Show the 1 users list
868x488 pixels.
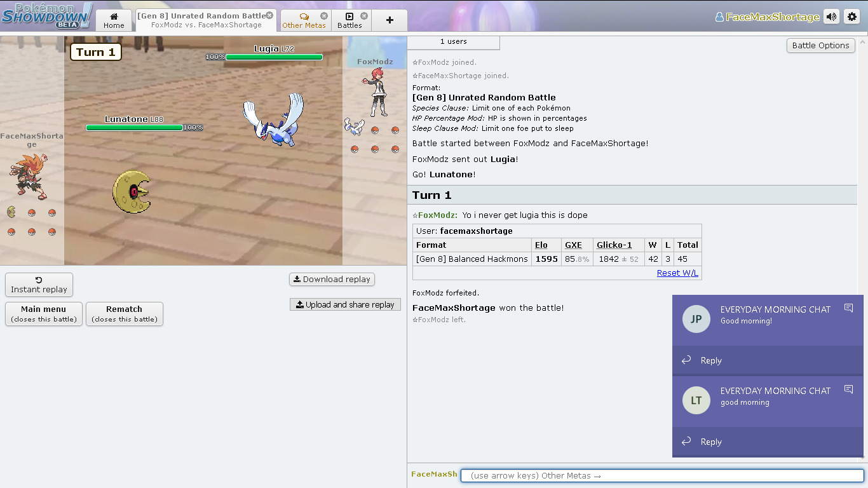tap(454, 42)
